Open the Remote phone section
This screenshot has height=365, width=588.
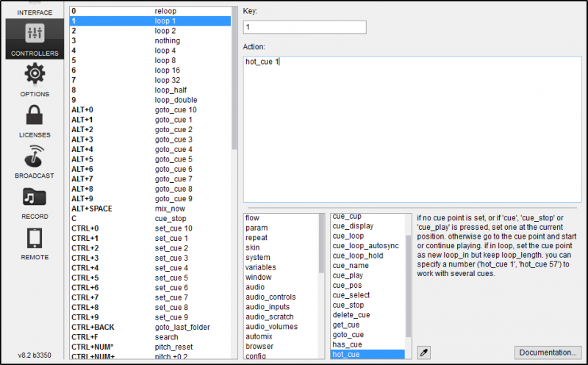[35, 244]
